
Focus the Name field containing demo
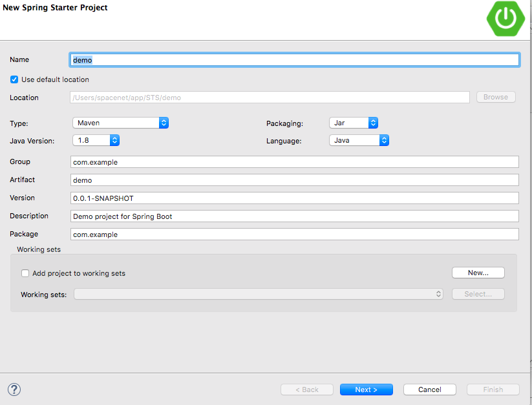pyautogui.click(x=295, y=60)
